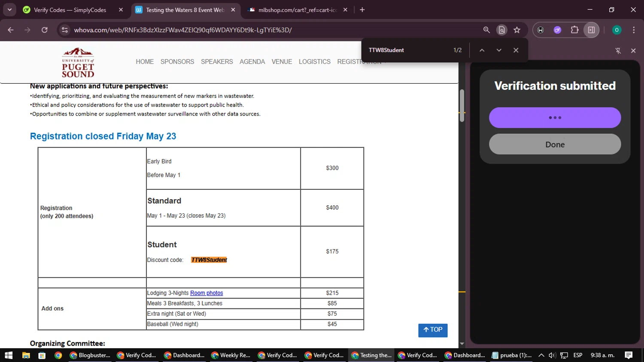Go to previous find result

coord(482,50)
